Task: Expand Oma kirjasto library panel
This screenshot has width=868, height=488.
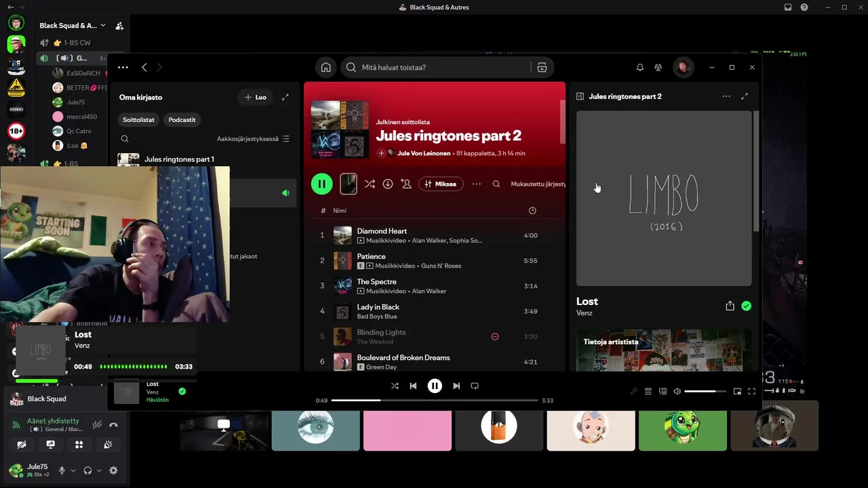Action: [285, 97]
